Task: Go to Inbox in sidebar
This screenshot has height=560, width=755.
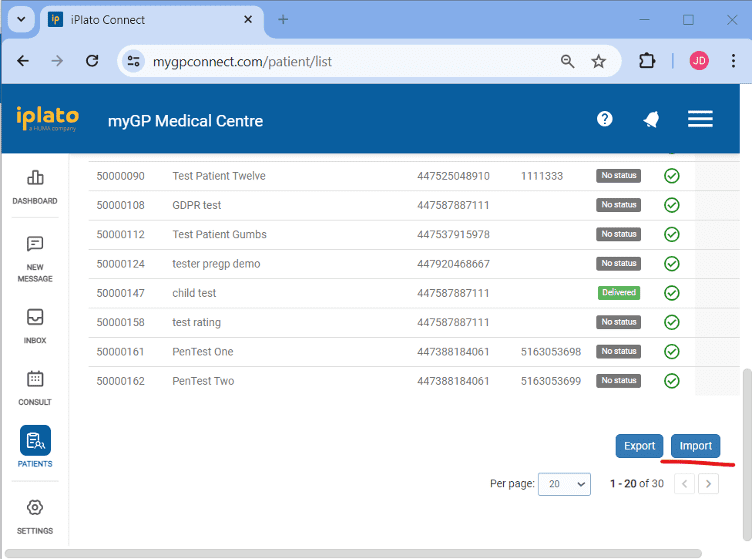Action: (x=35, y=325)
